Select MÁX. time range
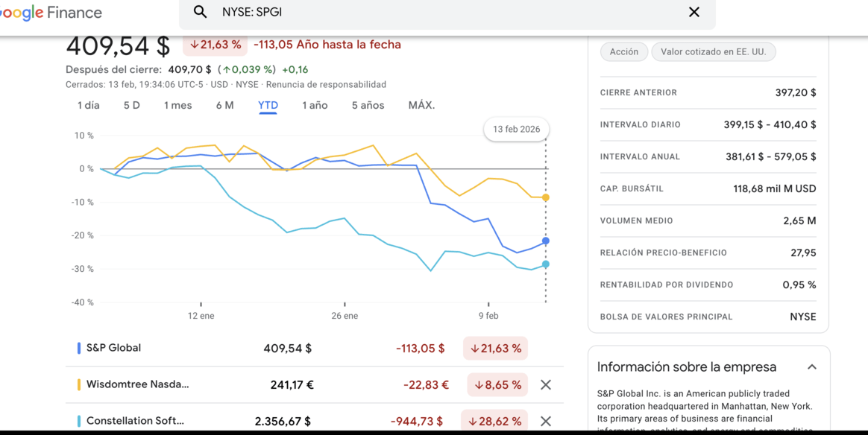 (421, 105)
